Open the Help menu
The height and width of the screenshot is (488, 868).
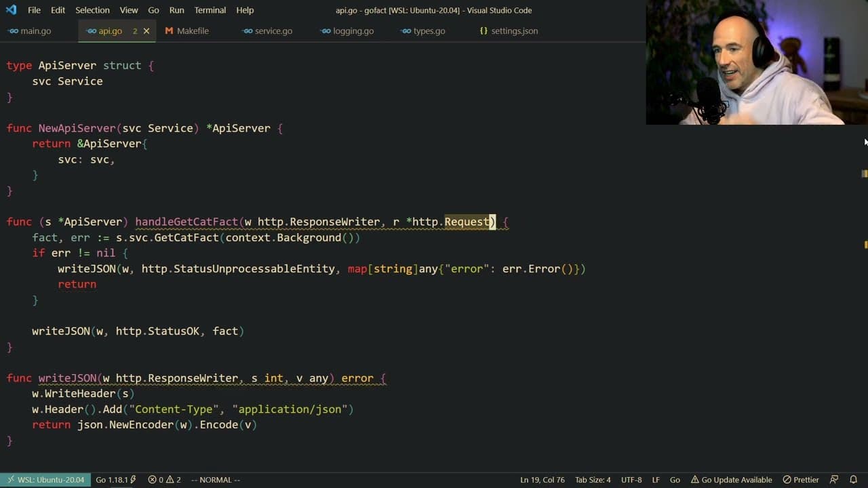[245, 10]
